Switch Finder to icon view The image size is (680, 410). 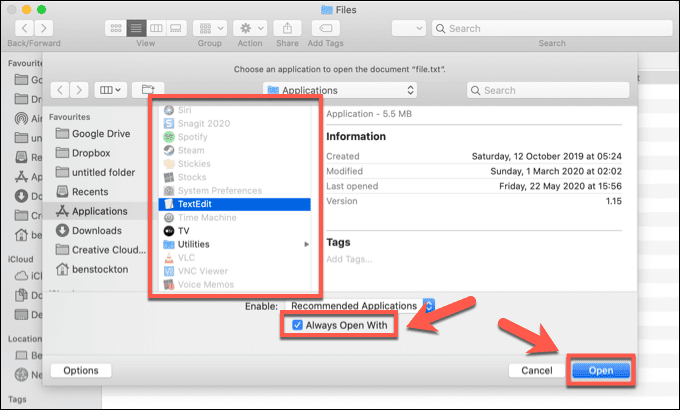click(x=116, y=28)
